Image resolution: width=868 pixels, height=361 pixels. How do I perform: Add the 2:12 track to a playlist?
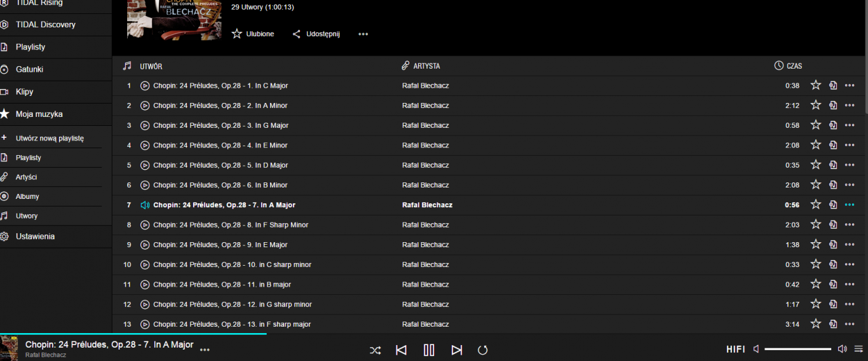click(833, 106)
